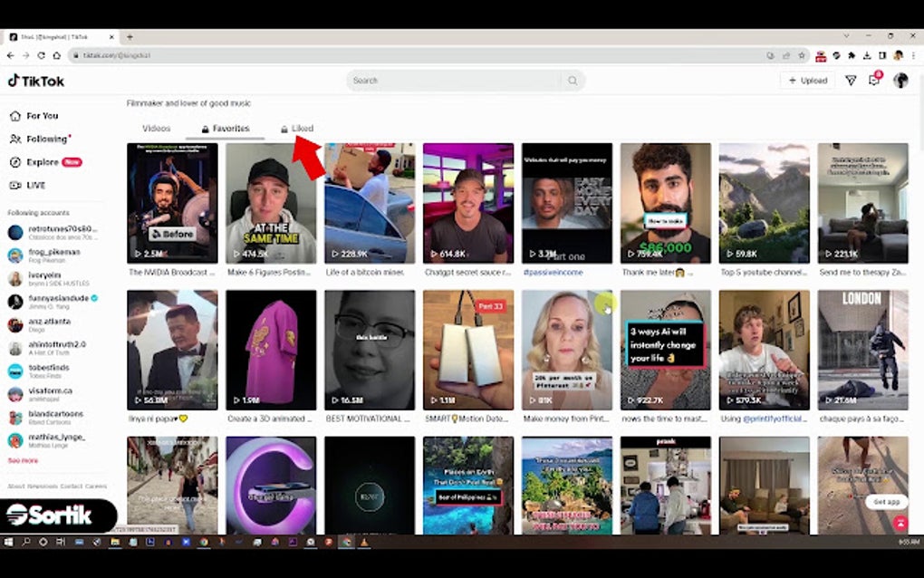Open the purple shirt video with 1.9M views
Image resolution: width=924 pixels, height=578 pixels.
point(271,350)
